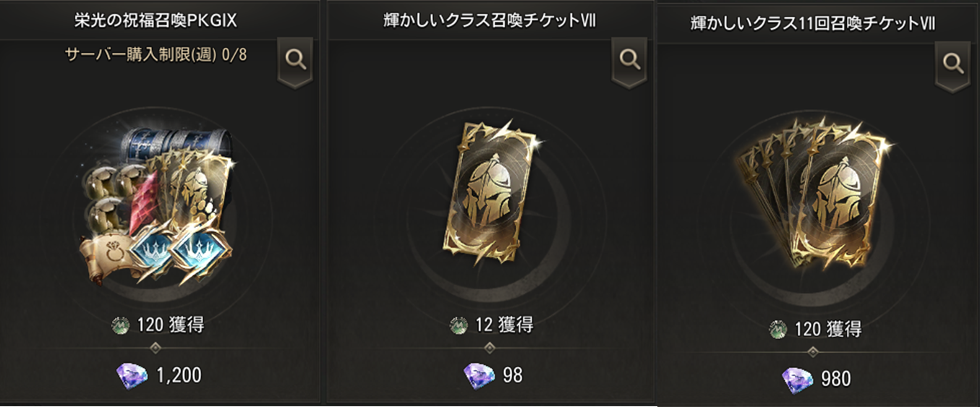Buy the ticket for 98 diamonds

(x=492, y=374)
